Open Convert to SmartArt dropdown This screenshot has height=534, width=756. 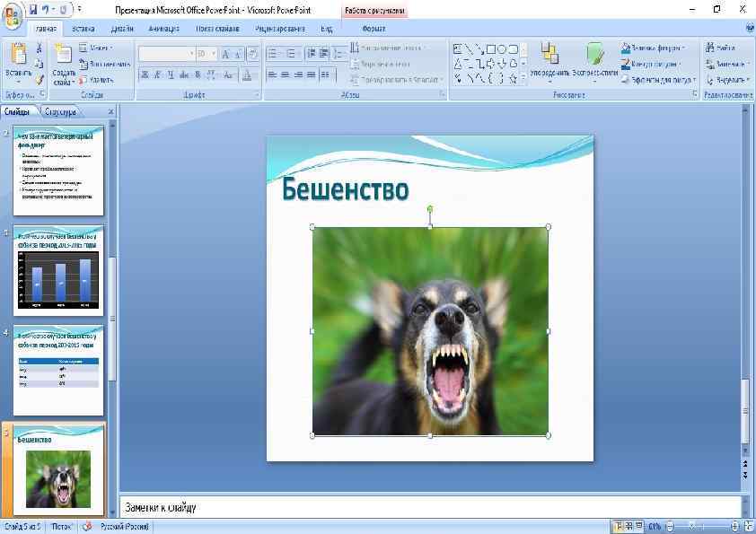(x=397, y=80)
